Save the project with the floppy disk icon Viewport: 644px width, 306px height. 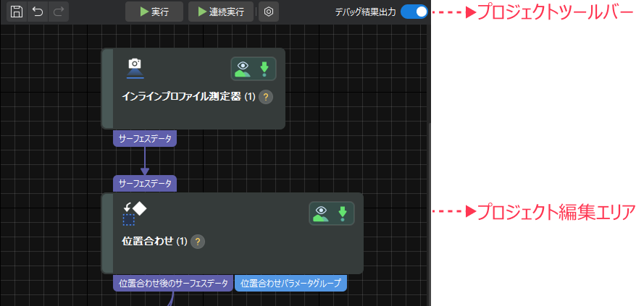pyautogui.click(x=17, y=12)
